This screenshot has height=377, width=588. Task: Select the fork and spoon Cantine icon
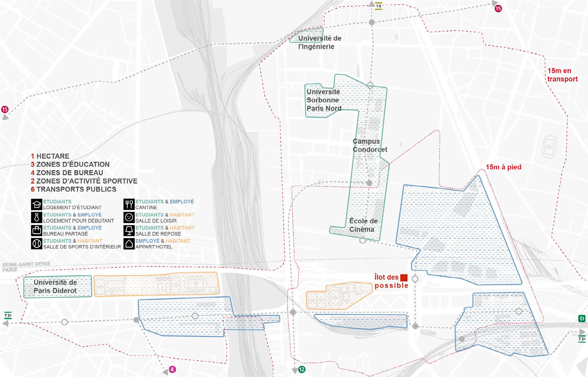coord(129,204)
